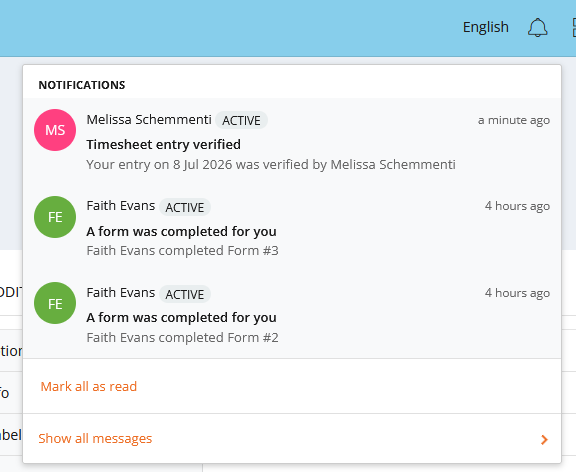
Task: Open the English language selector
Action: 486,27
